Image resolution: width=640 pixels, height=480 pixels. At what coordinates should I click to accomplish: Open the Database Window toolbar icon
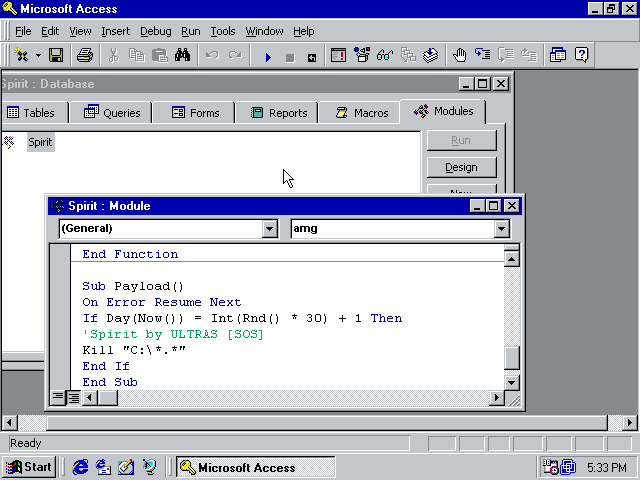pos(558,55)
